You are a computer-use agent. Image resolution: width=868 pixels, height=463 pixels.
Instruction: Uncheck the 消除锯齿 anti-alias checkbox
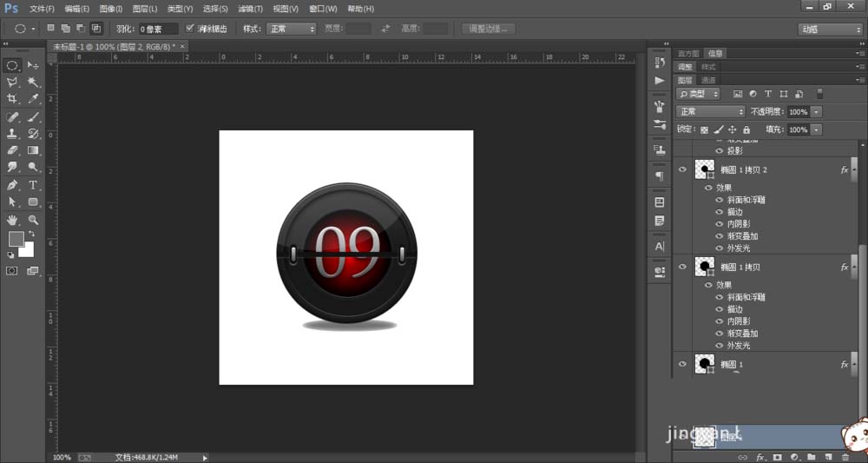pyautogui.click(x=191, y=29)
